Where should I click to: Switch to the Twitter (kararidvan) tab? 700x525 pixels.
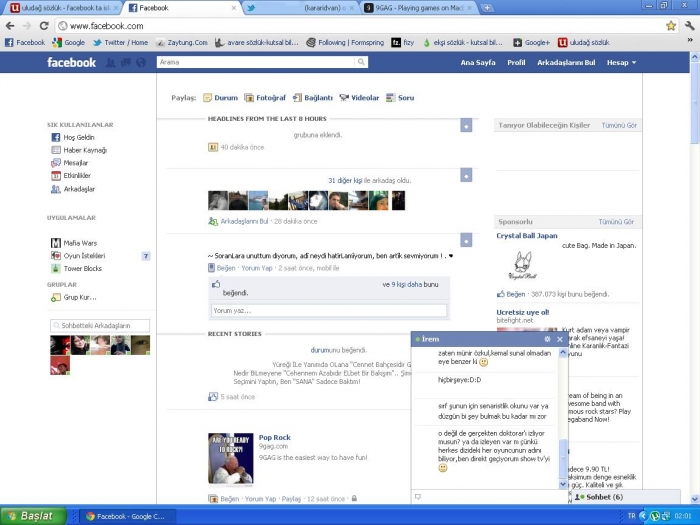301,8
